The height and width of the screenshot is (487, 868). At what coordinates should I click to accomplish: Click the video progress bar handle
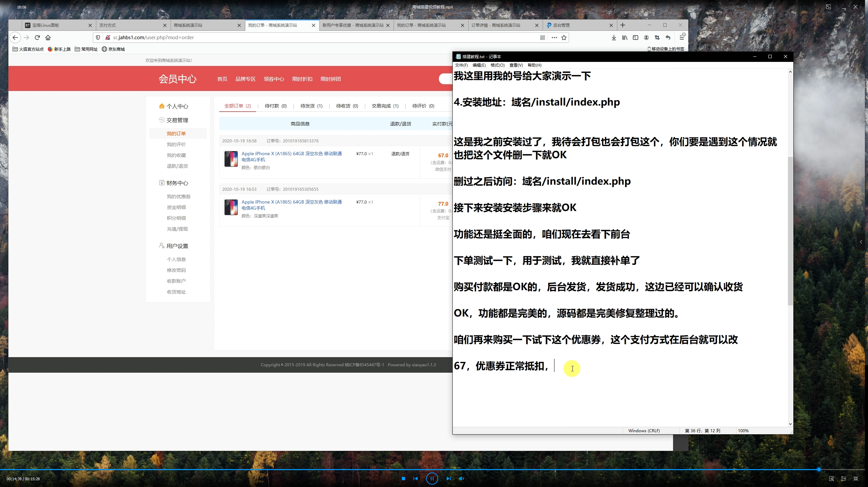pyautogui.click(x=819, y=469)
